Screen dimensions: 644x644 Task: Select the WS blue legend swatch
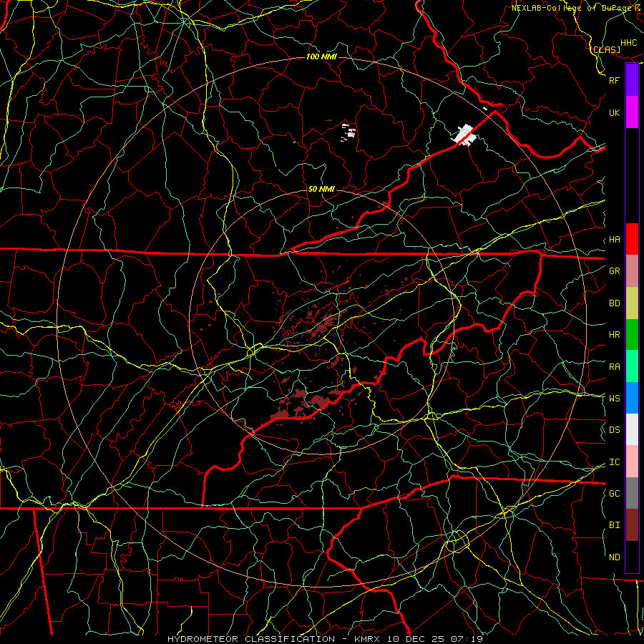pos(632,398)
